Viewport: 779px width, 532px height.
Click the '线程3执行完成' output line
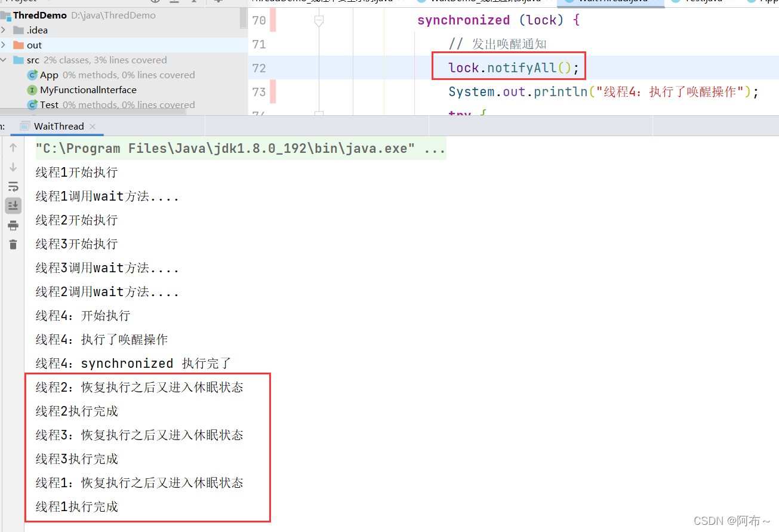pos(76,459)
